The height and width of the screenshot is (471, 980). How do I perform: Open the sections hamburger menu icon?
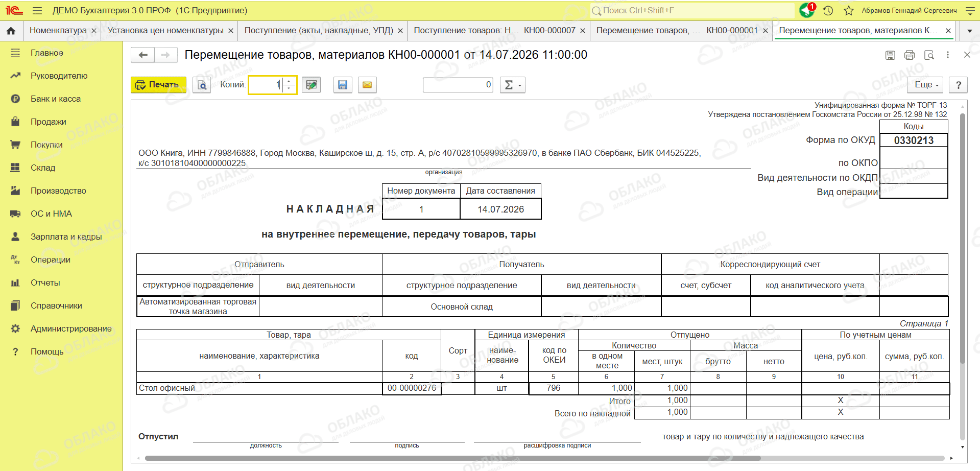click(x=37, y=10)
